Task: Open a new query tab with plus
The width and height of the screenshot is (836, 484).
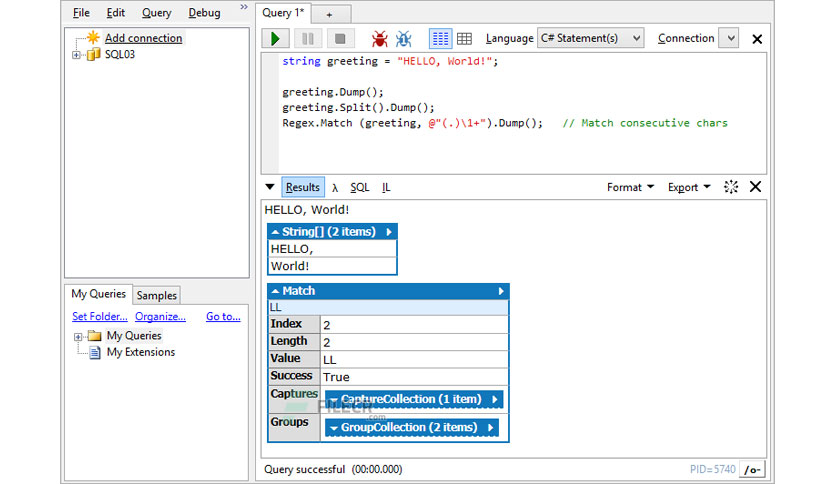Action: (329, 14)
